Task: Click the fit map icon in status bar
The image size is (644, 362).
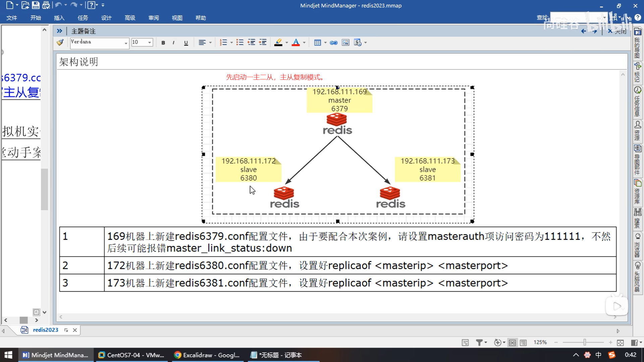Action: (x=620, y=343)
